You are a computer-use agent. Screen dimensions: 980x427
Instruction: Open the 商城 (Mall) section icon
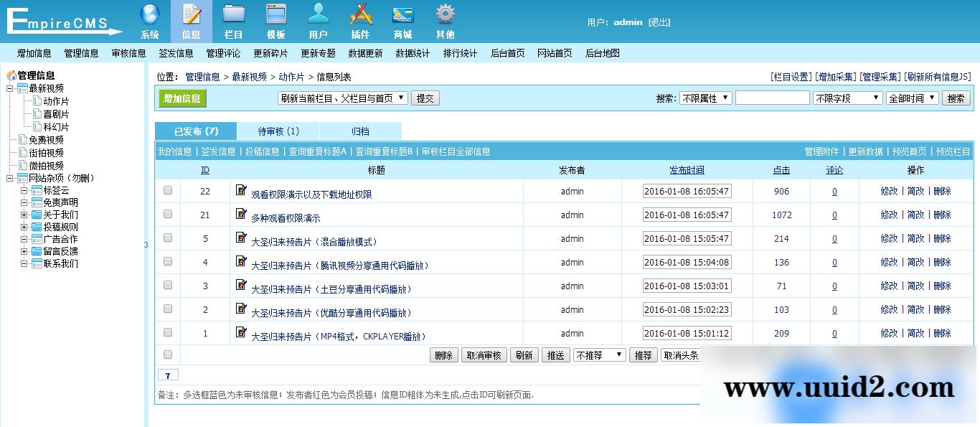(402, 18)
